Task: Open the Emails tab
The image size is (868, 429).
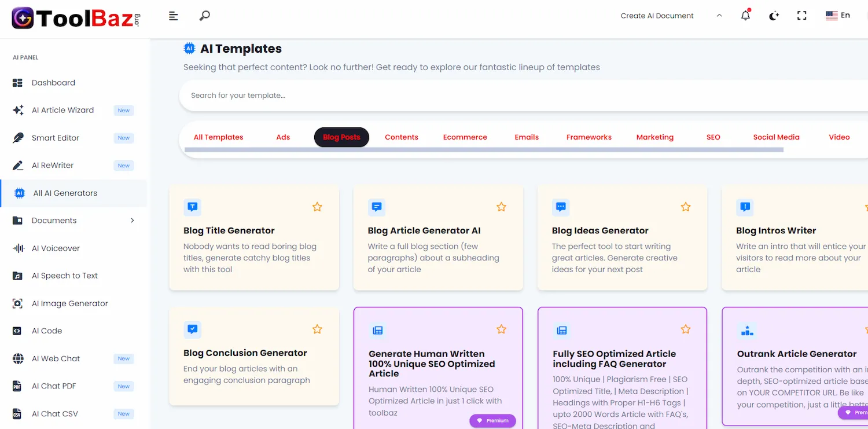Action: (527, 137)
